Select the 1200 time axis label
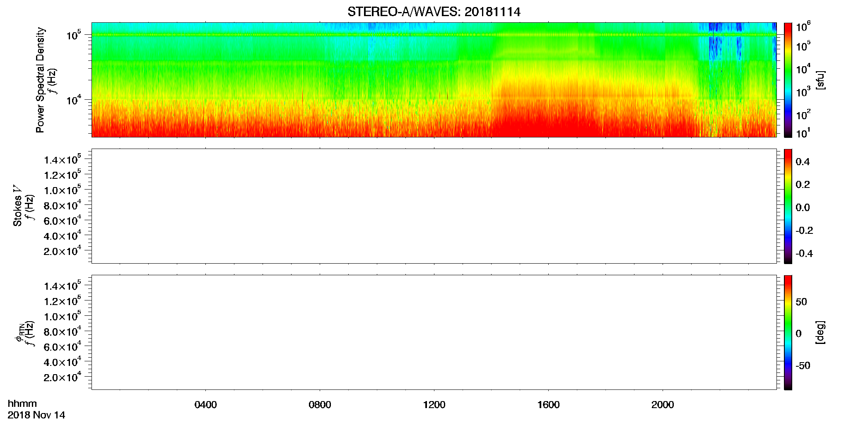The height and width of the screenshot is (447, 868). (434, 405)
